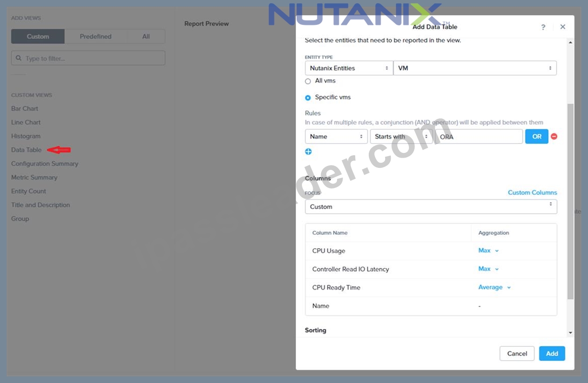Open the VM entity type dropdown
The image size is (588, 383).
475,68
